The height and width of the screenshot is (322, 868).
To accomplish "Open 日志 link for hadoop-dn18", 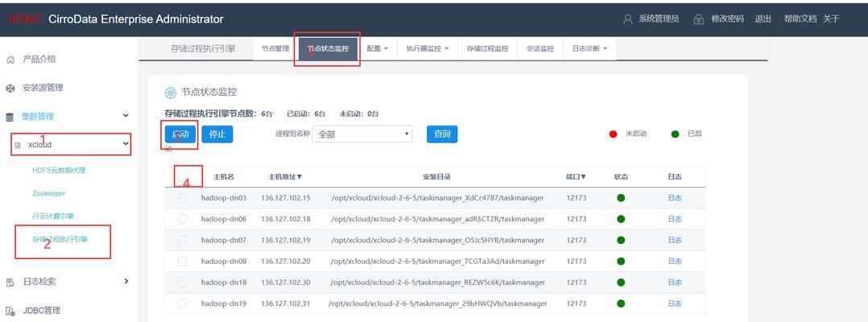I will [674, 283].
